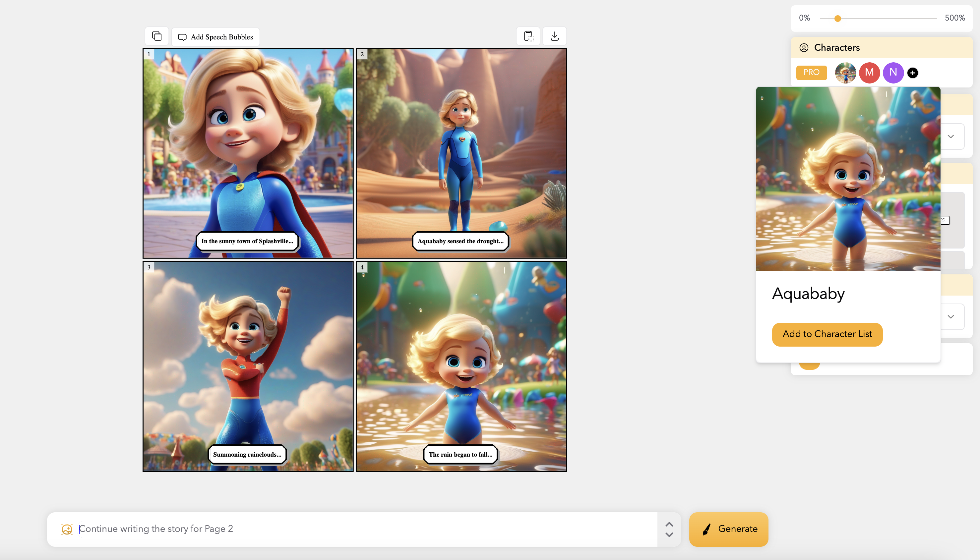Expand the upper partially hidden dropdown chevron

click(x=951, y=137)
